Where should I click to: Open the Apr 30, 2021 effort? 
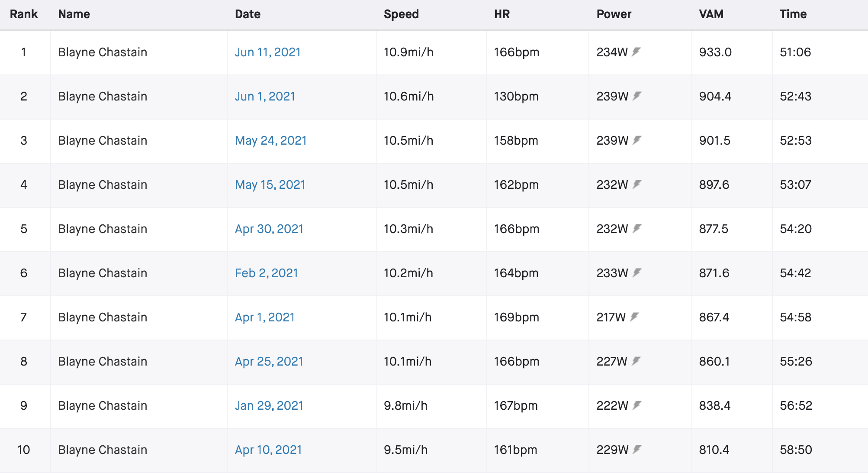(x=270, y=229)
